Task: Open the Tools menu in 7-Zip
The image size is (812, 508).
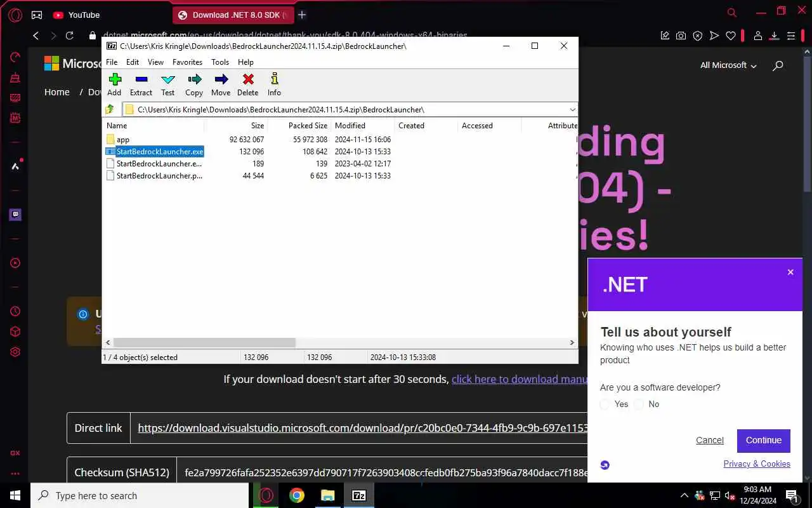Action: click(x=220, y=62)
